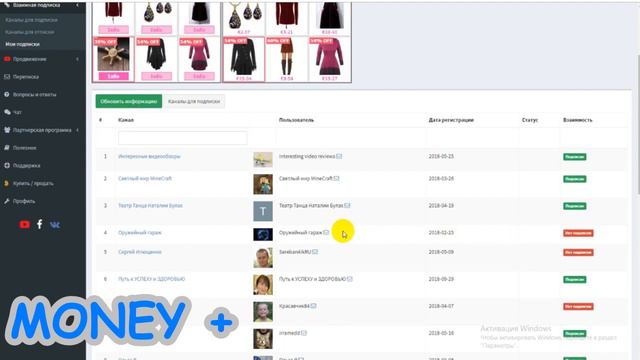
Task: Open channel link Путь к УСПЕХУ и ЗДОРОВЬЮ
Action: (x=151, y=279)
